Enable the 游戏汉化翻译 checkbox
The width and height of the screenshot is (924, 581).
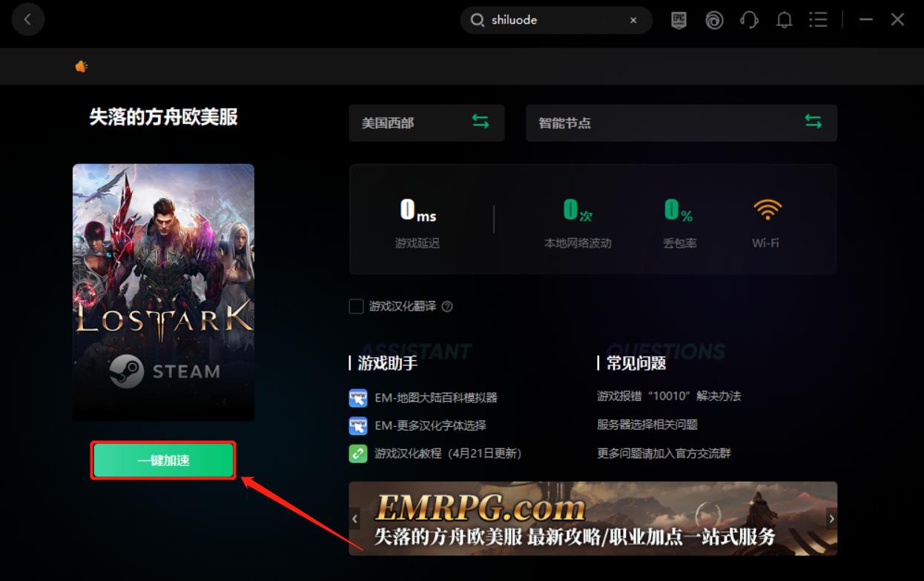pyautogui.click(x=356, y=306)
